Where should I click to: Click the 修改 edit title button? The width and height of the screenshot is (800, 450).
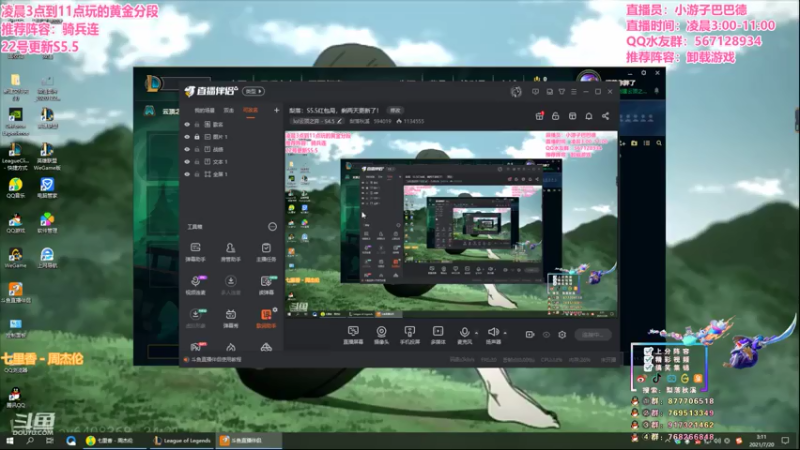coord(395,110)
